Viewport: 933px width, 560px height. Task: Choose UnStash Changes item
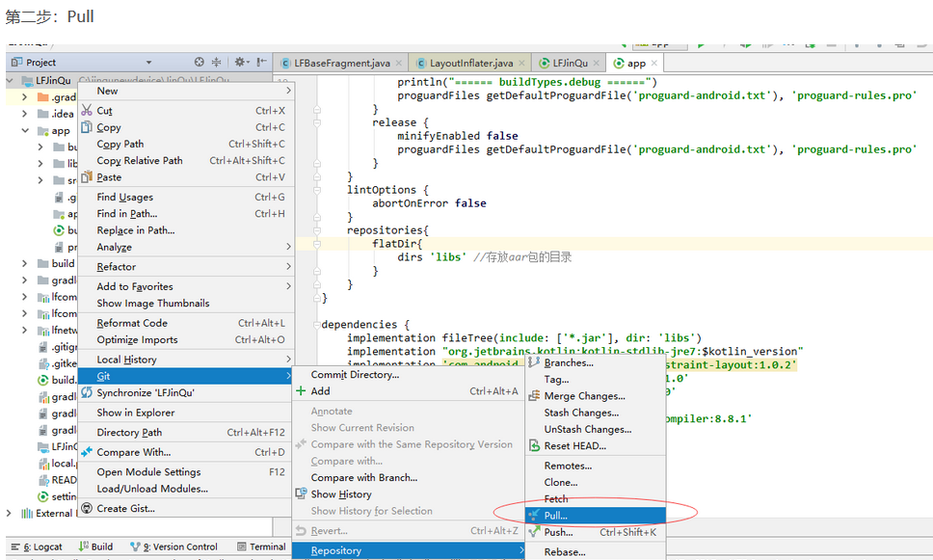click(x=595, y=429)
